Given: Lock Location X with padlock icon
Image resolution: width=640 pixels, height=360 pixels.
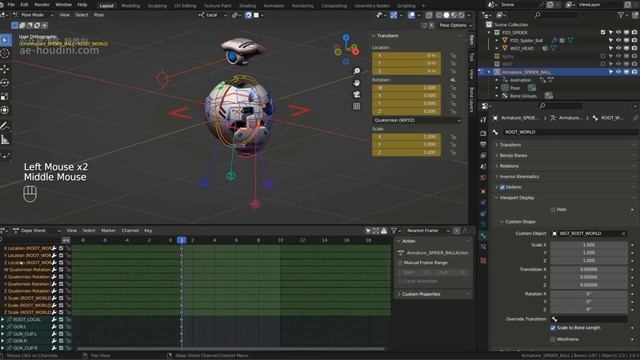Looking at the screenshot, I should [453, 56].
